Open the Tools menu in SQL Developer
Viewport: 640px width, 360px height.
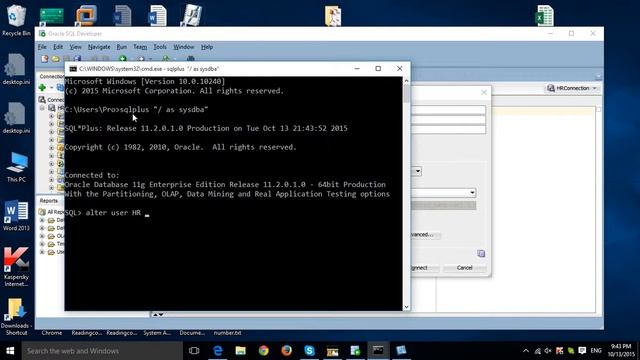[x=160, y=47]
